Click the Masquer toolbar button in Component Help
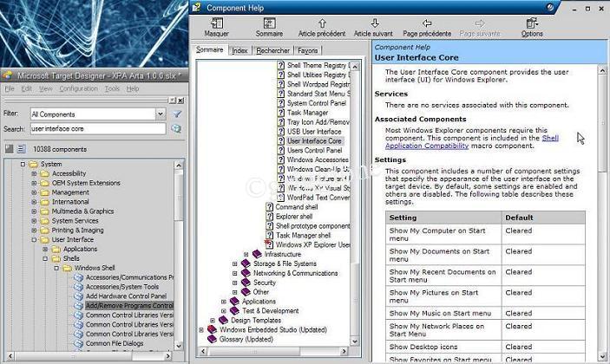This screenshot has height=364, width=610. [x=217, y=28]
